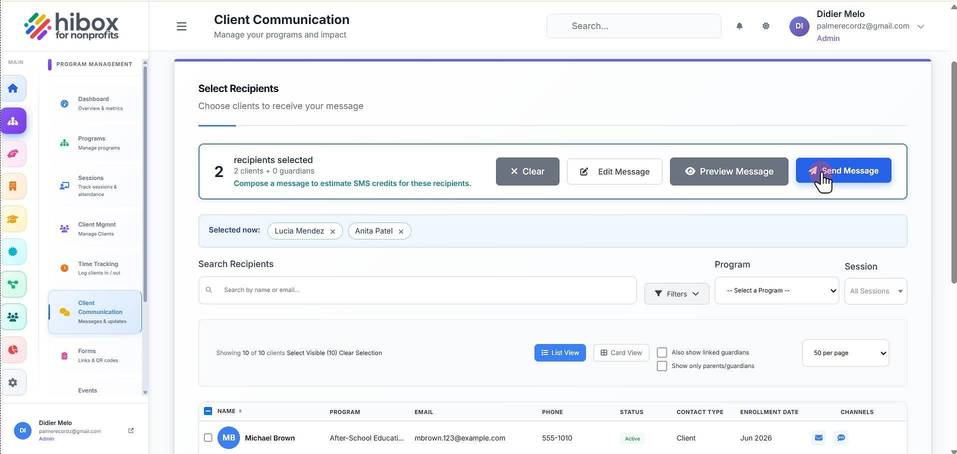Open the people group rail icon

(x=13, y=317)
